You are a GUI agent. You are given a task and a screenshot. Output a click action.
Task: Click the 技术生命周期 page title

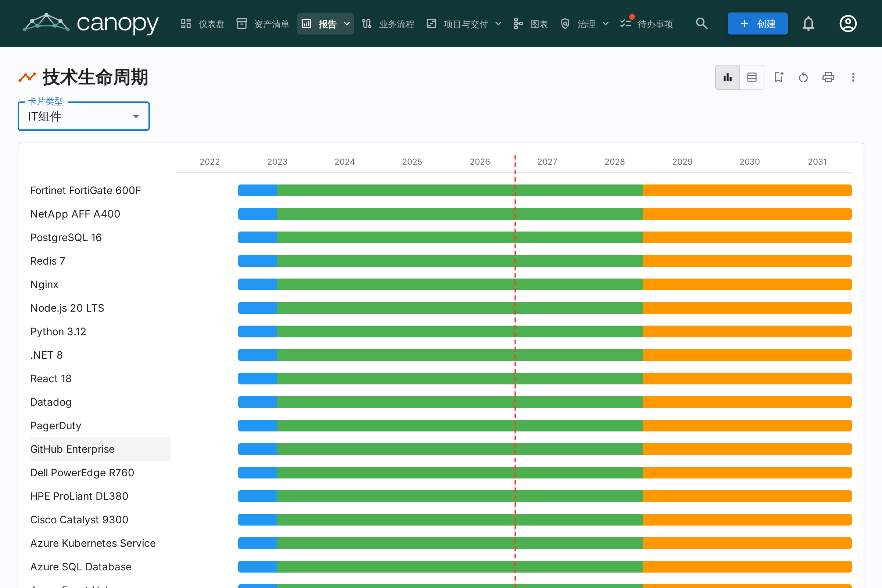[x=95, y=77]
